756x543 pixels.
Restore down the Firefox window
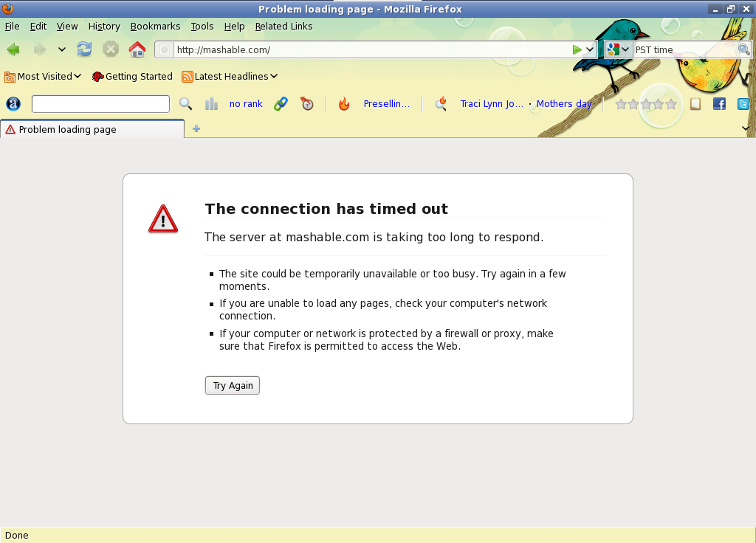pyautogui.click(x=730, y=9)
